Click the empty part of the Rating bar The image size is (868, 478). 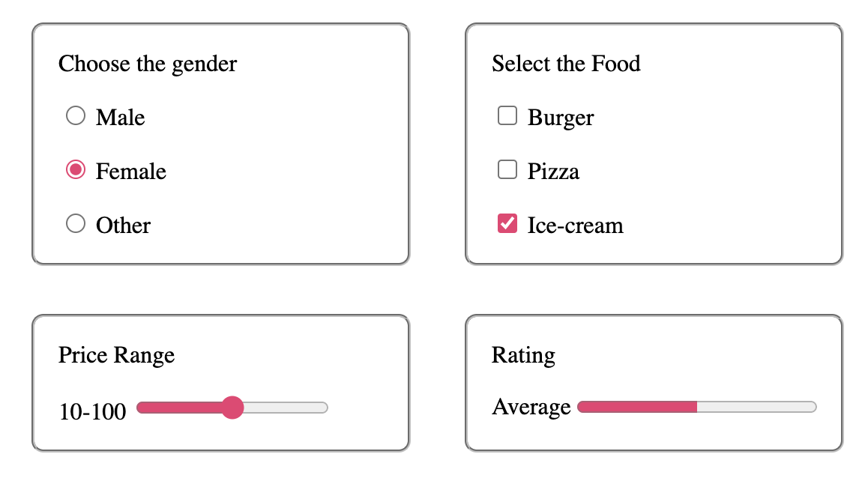(757, 407)
